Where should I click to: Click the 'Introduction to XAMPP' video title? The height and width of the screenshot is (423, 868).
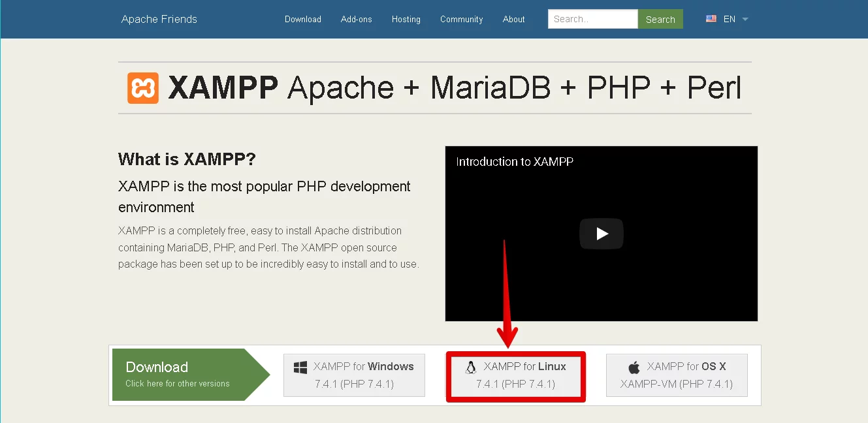(515, 161)
